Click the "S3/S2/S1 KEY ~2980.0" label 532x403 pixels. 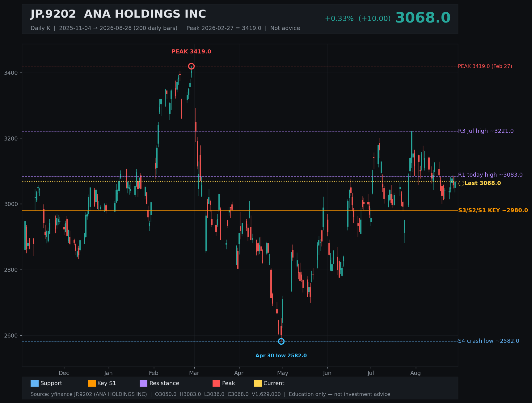click(493, 210)
